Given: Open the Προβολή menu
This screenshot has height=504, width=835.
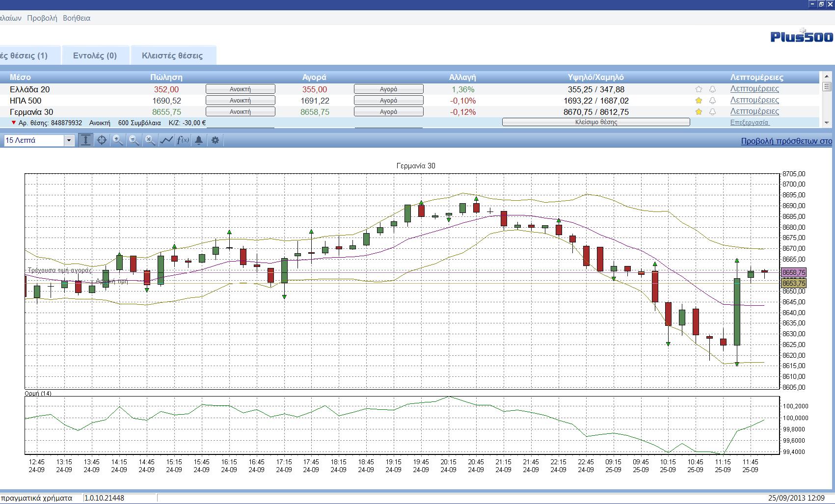Looking at the screenshot, I should click(42, 18).
